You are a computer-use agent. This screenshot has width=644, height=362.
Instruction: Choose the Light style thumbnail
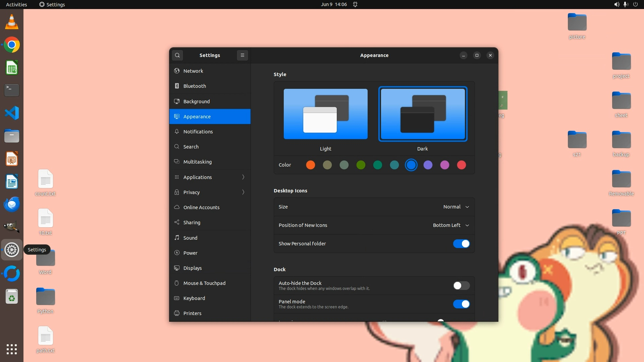pos(325,114)
